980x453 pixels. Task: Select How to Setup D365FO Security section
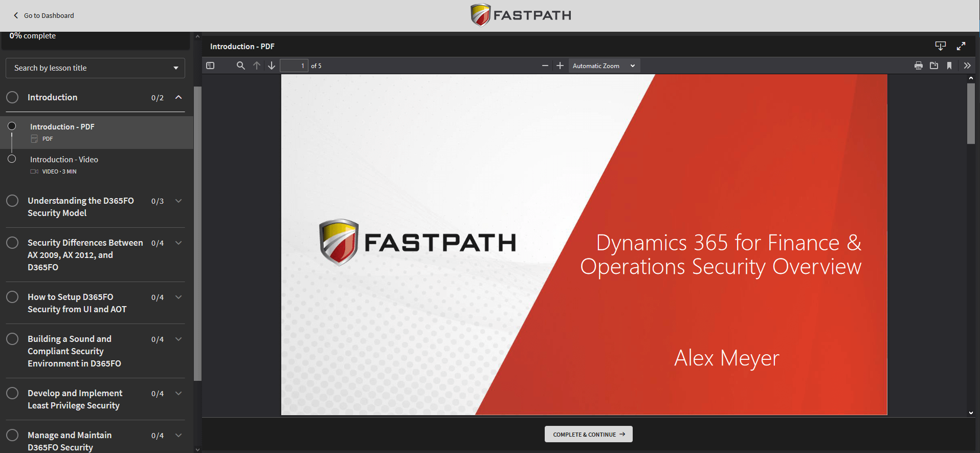[x=77, y=303]
